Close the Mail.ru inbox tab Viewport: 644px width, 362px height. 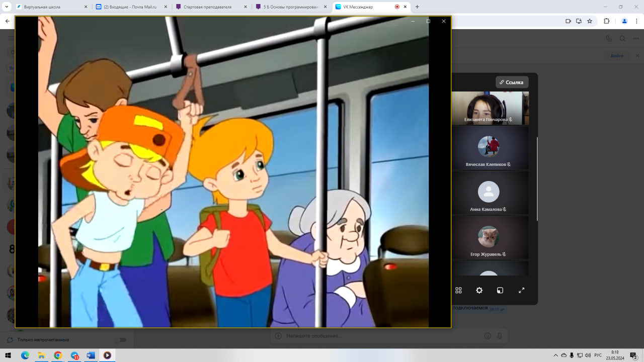click(x=166, y=7)
